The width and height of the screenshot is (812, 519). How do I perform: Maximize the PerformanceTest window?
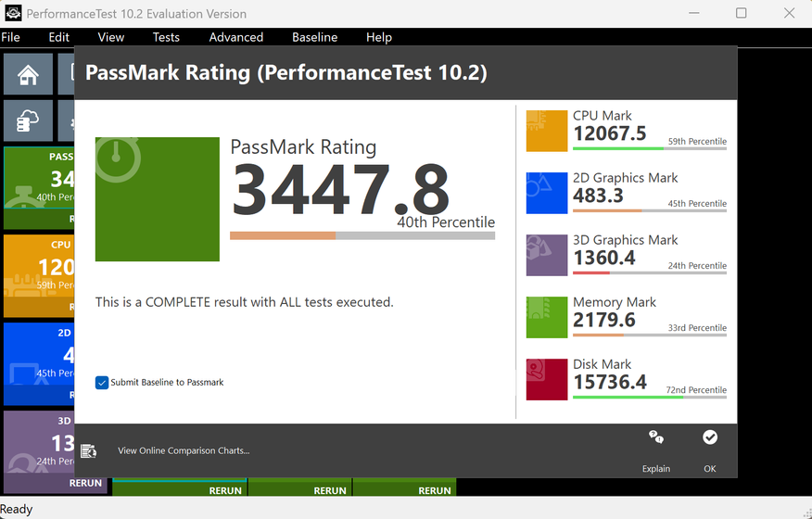(x=741, y=13)
